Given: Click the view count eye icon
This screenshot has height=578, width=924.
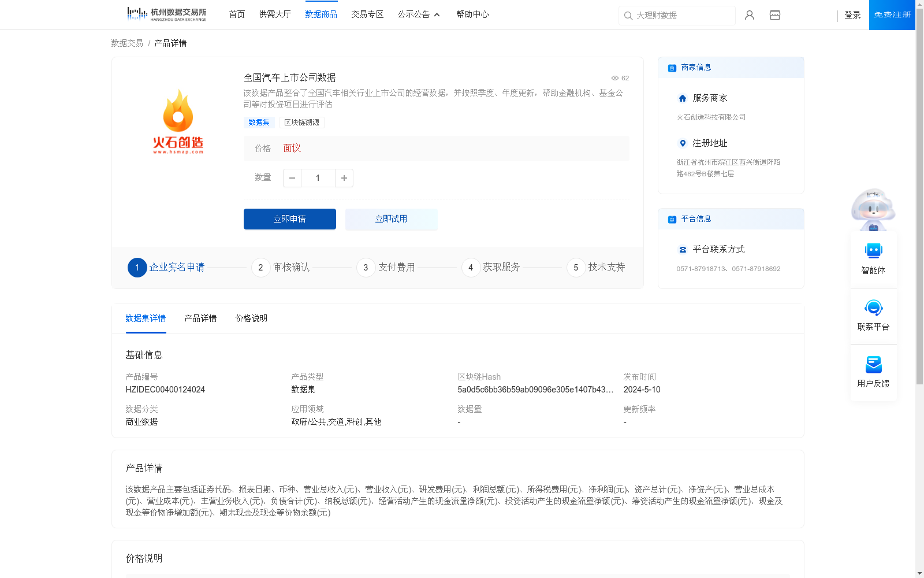Looking at the screenshot, I should click(614, 78).
